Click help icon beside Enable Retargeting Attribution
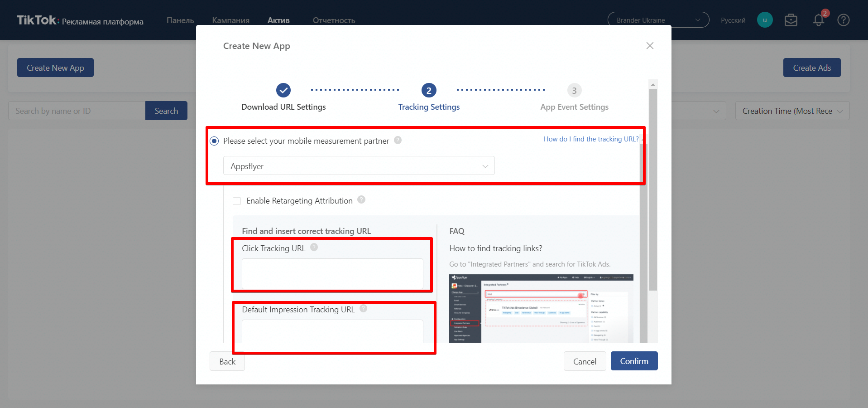868x408 pixels. 361,199
